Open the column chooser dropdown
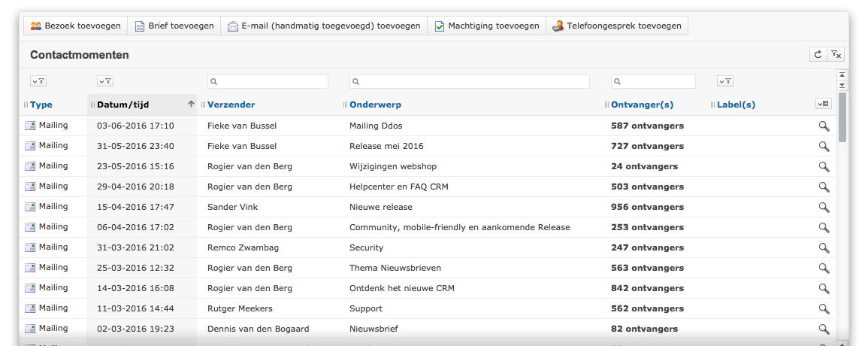 [823, 104]
